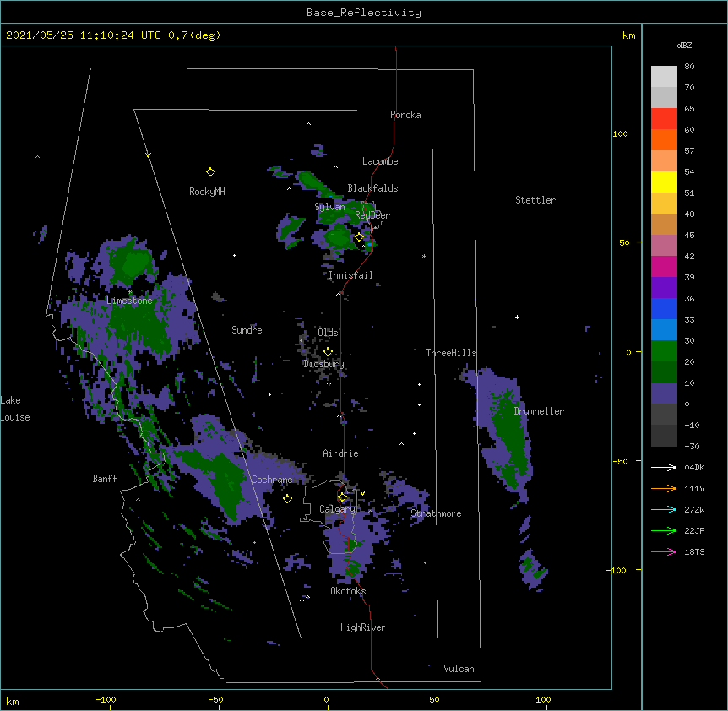Click the Airdrie city label
Image resolution: width=728 pixels, height=711 pixels.
(x=341, y=453)
